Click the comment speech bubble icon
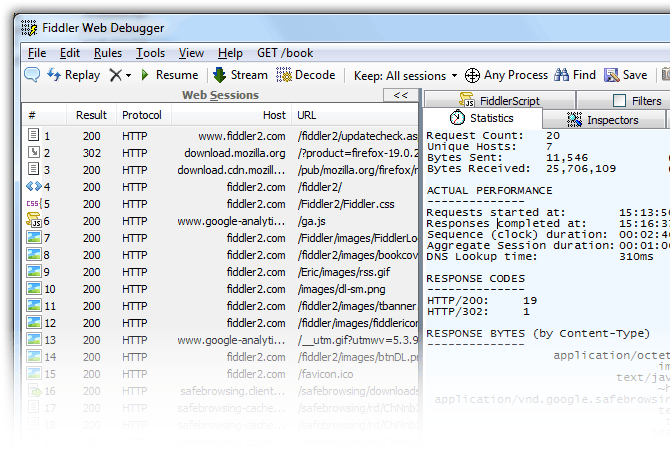This screenshot has width=670, height=470. pyautogui.click(x=32, y=75)
